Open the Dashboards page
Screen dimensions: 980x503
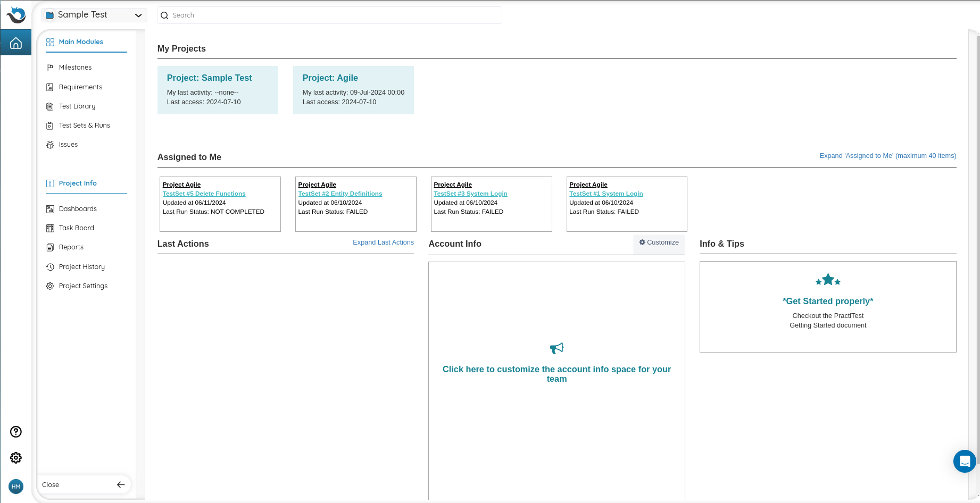(x=78, y=209)
